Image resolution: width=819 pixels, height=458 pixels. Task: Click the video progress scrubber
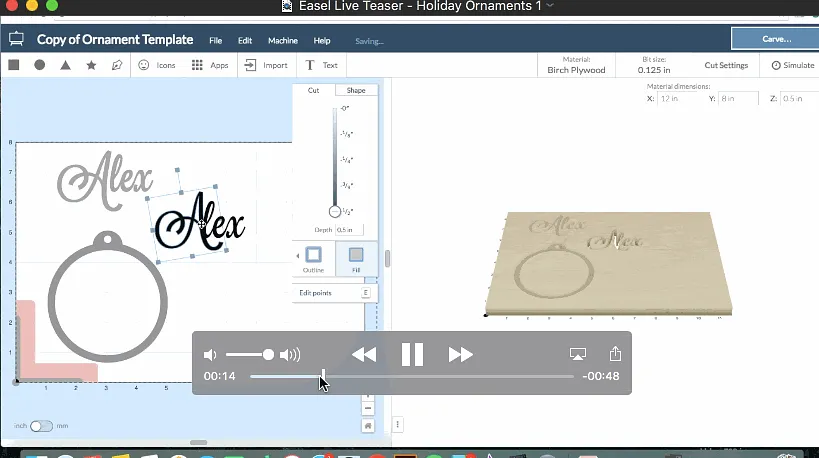coord(323,376)
